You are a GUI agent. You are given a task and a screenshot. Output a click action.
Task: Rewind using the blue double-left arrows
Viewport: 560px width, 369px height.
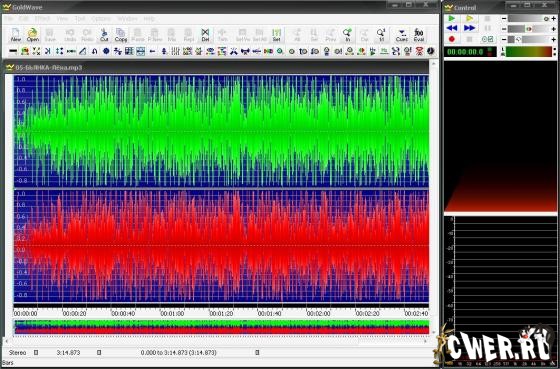point(452,28)
